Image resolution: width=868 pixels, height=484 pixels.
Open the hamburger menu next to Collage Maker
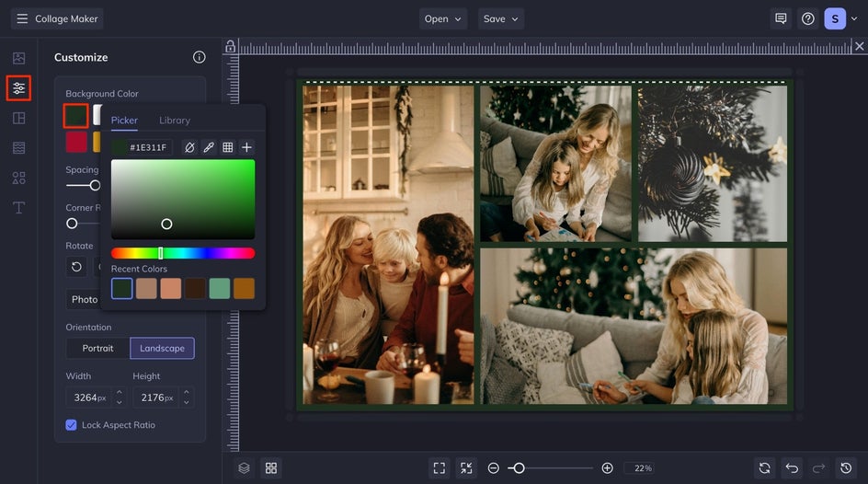pyautogui.click(x=22, y=18)
